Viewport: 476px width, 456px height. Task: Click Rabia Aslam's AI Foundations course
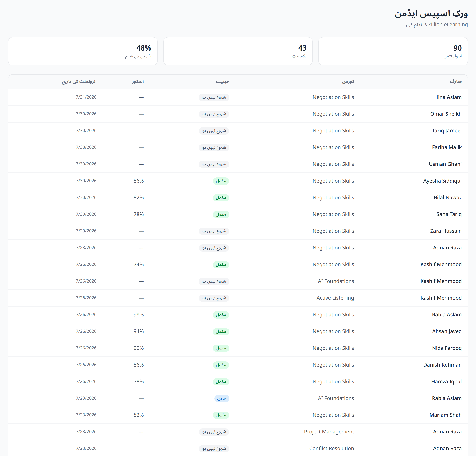[x=336, y=398]
